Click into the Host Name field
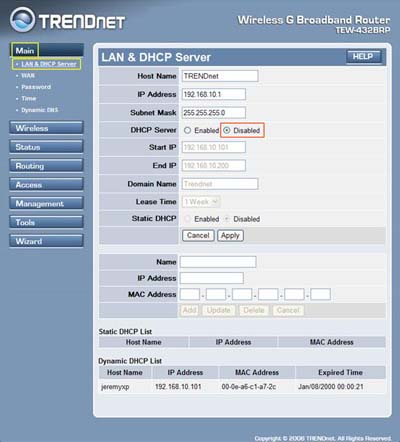The height and width of the screenshot is (442, 400). point(220,76)
